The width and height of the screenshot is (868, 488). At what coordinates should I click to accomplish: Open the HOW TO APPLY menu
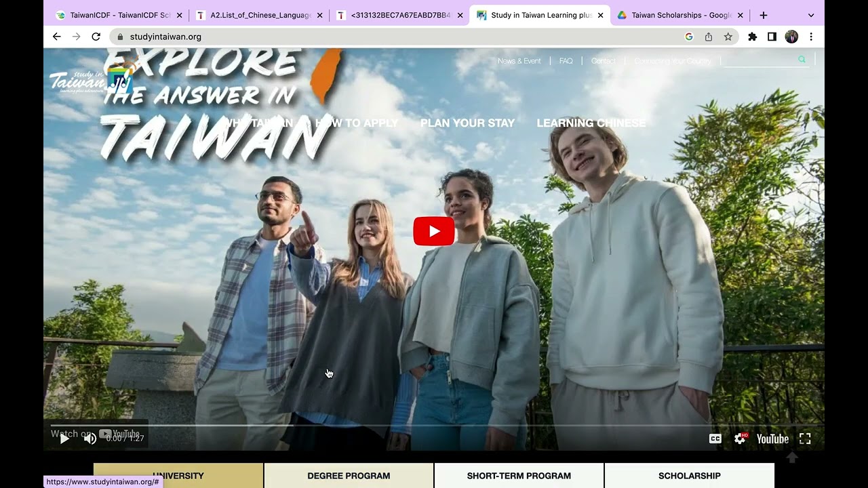point(357,123)
